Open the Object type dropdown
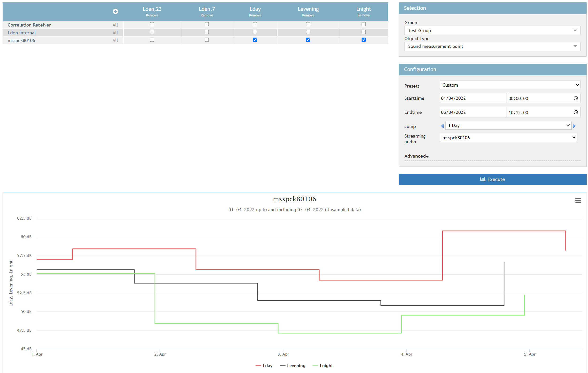 coord(492,46)
